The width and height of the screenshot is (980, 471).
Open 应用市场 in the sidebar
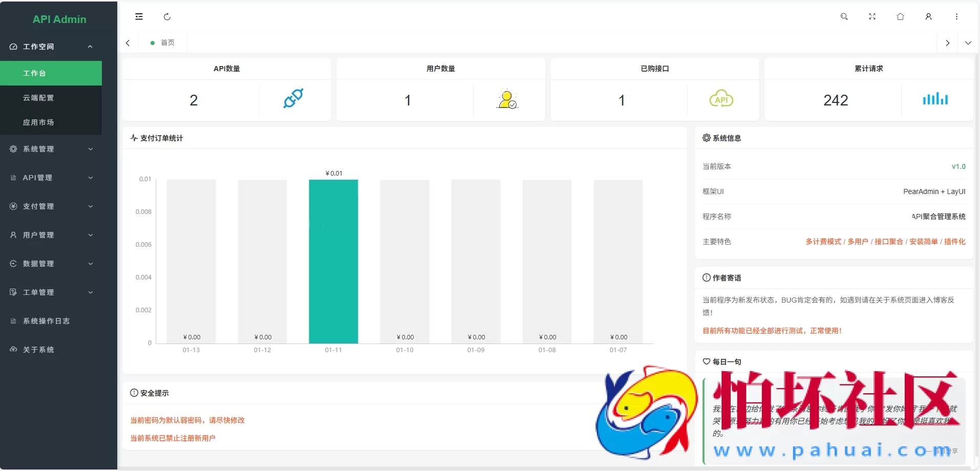pos(38,122)
